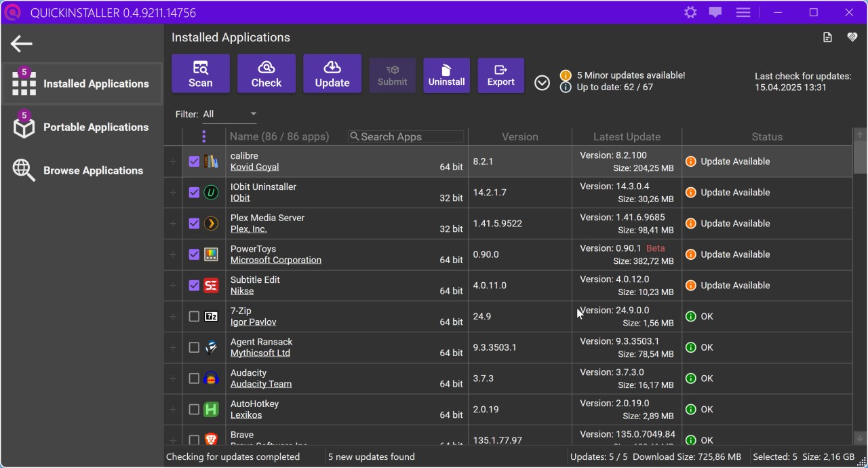Click the document log icon at top right
The height and width of the screenshot is (468, 868).
coord(827,37)
